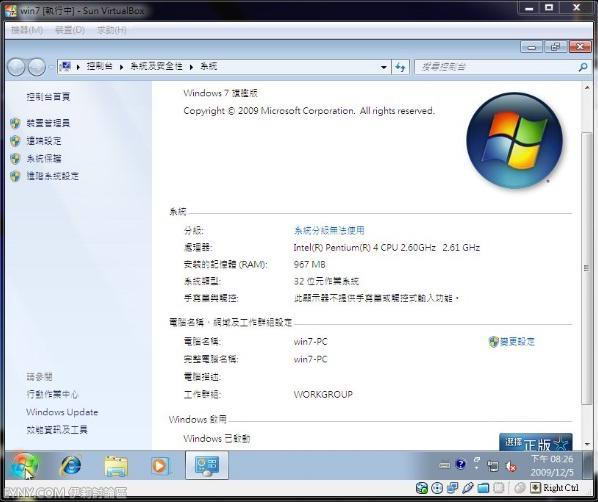Screen dimensions: 598x502
Task: Open Internet Explorer from the taskbar
Action: coord(71,465)
